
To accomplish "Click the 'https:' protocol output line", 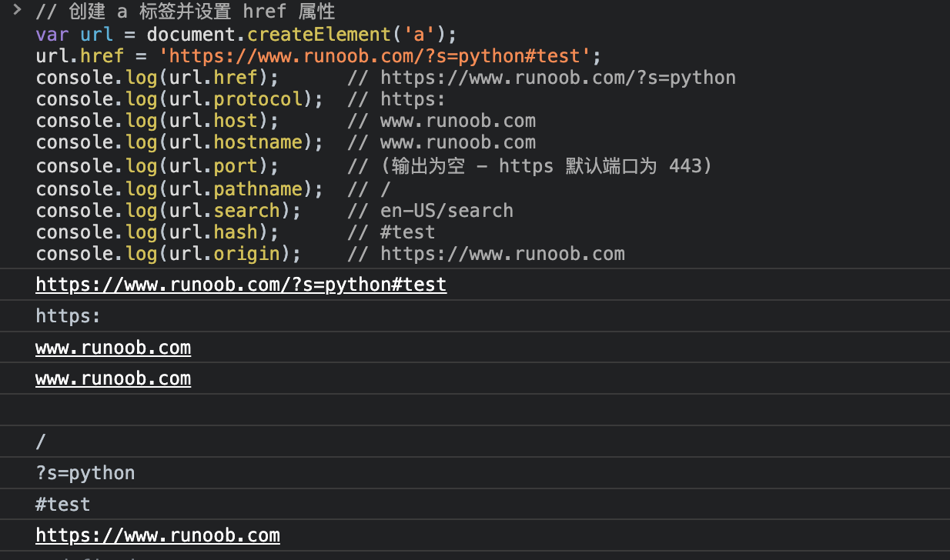I will pyautogui.click(x=69, y=316).
